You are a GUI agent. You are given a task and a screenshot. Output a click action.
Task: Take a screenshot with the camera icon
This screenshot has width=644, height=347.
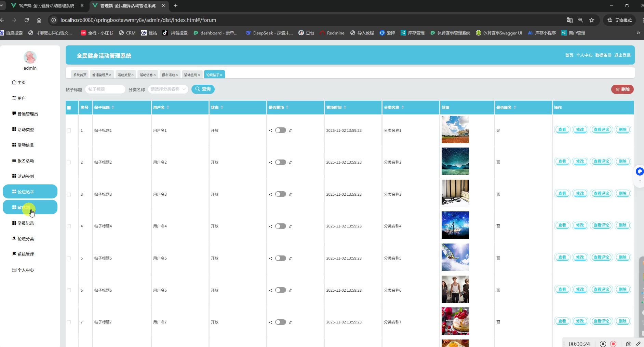coord(628,344)
